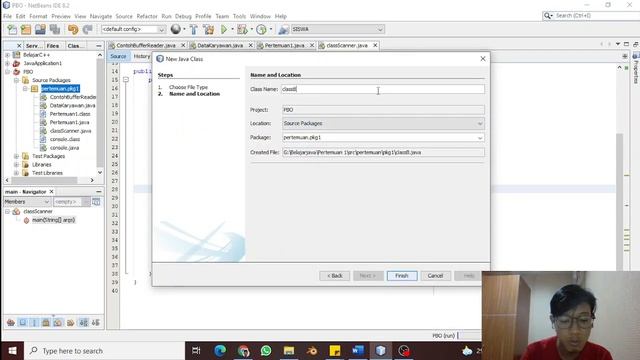Screen dimensions: 640x360
Task: Click the Finish button
Action: 402,276
